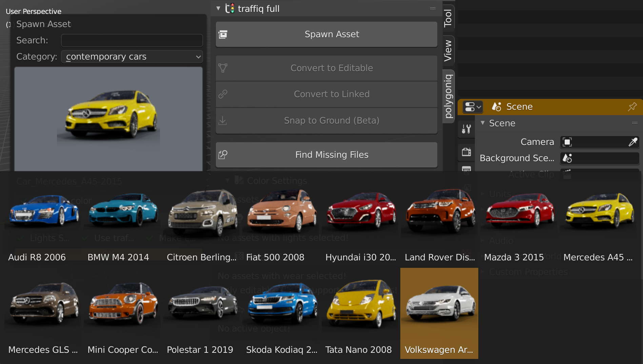Screen dimensions: 643x364
Task: Switch to the Render properties camera icon
Action: (466, 152)
